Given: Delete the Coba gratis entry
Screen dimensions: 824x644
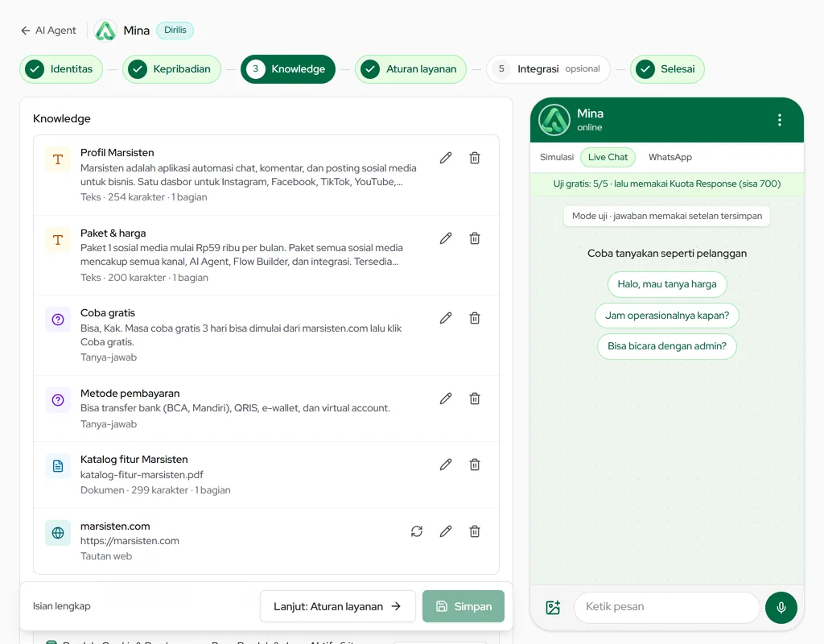Looking at the screenshot, I should [x=475, y=318].
